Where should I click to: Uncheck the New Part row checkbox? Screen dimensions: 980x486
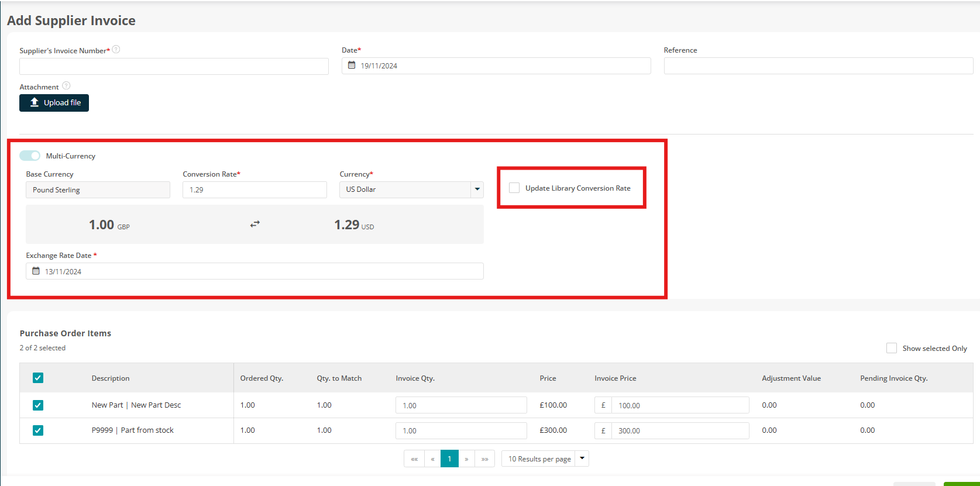point(38,405)
